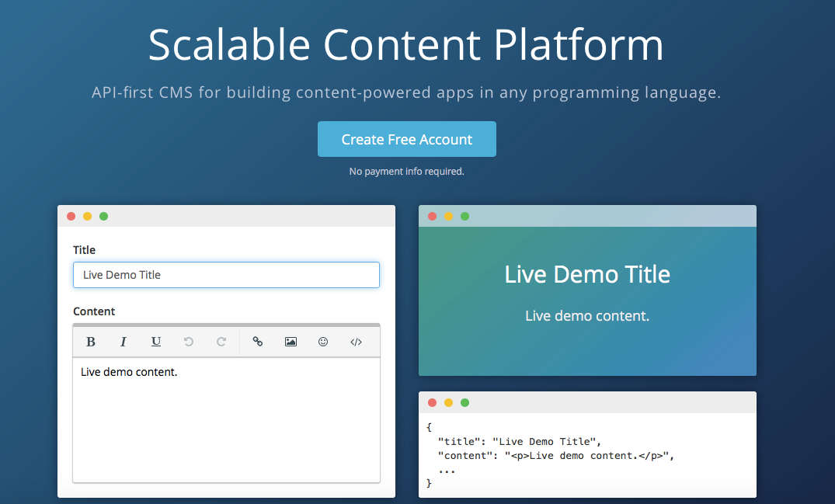The height and width of the screenshot is (504, 835).
Task: Click the green circle on the preview window
Action: pyautogui.click(x=464, y=216)
